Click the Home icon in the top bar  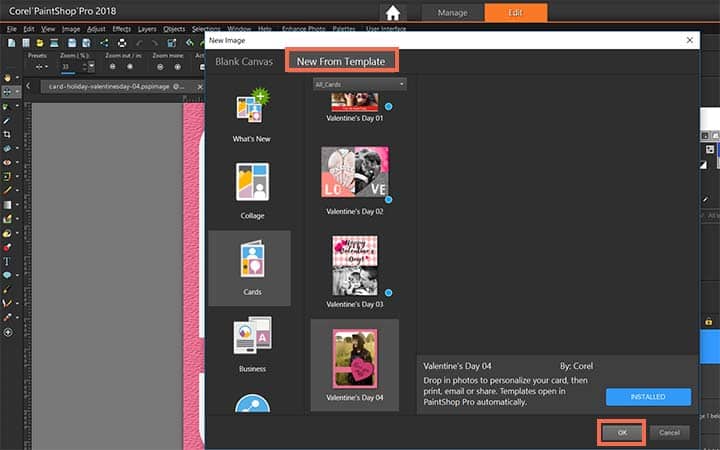[x=393, y=13]
